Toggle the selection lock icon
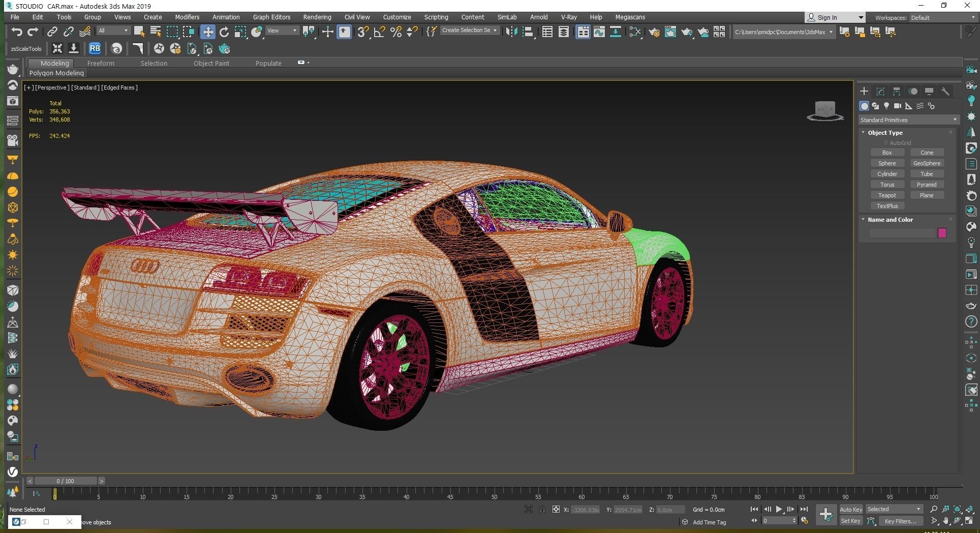 pyautogui.click(x=542, y=509)
